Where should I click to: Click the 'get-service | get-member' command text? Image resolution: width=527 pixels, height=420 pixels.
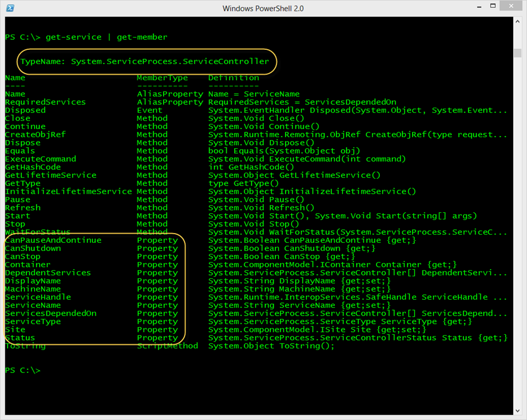click(x=107, y=37)
